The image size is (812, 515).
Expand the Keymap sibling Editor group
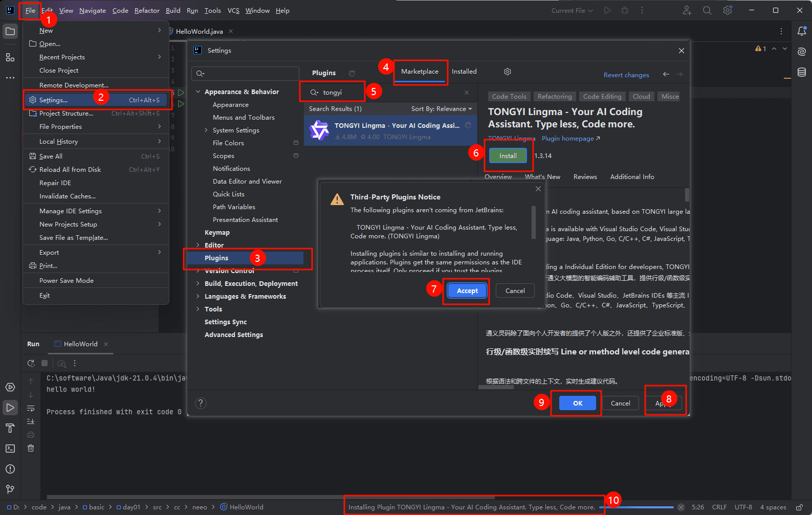(198, 245)
